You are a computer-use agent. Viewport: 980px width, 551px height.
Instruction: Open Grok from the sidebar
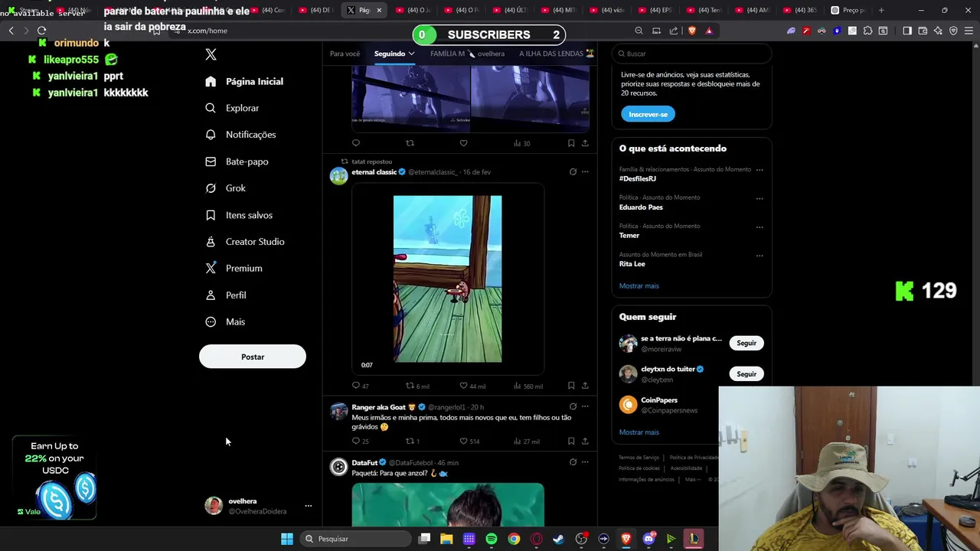tap(225, 188)
